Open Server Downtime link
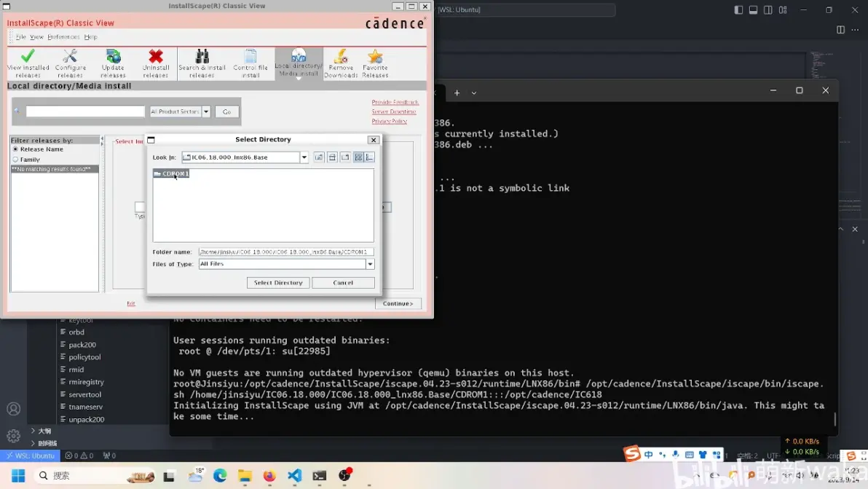This screenshot has width=868, height=489. [x=394, y=112]
